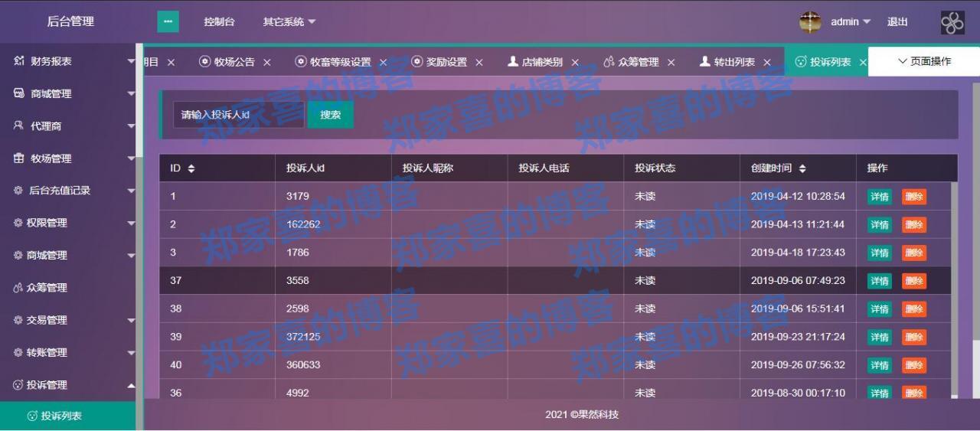Click the 牧场管理 icon in sidebar

click(x=19, y=158)
